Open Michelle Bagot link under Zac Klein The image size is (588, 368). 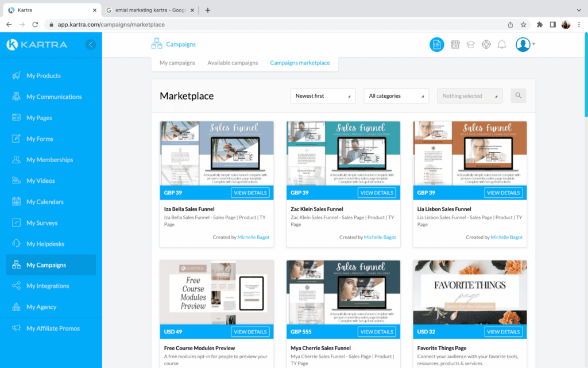tap(380, 237)
